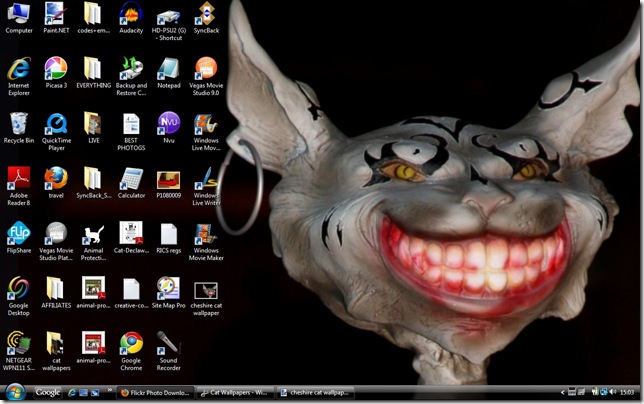
Task: Open the FlipShare shortcut
Action: click(x=19, y=234)
